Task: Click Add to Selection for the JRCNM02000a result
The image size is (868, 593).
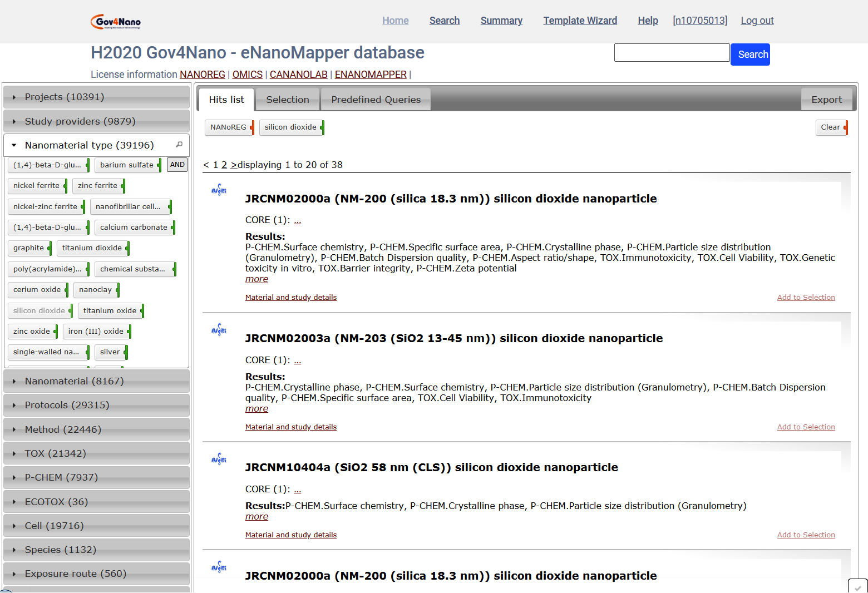Action: click(x=806, y=298)
